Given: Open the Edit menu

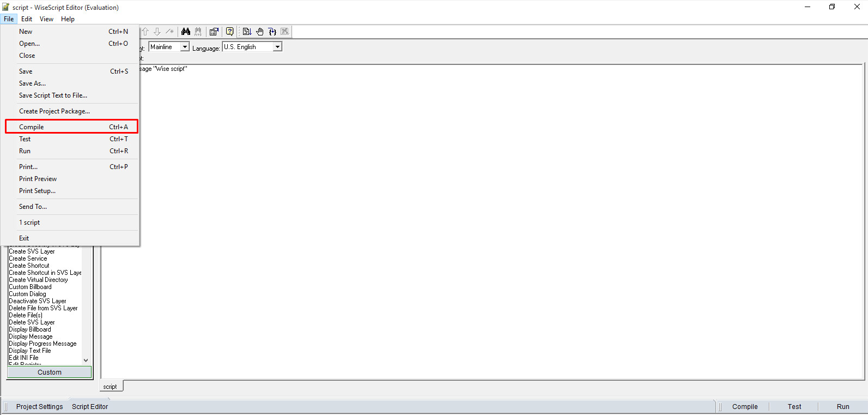Looking at the screenshot, I should (27, 19).
